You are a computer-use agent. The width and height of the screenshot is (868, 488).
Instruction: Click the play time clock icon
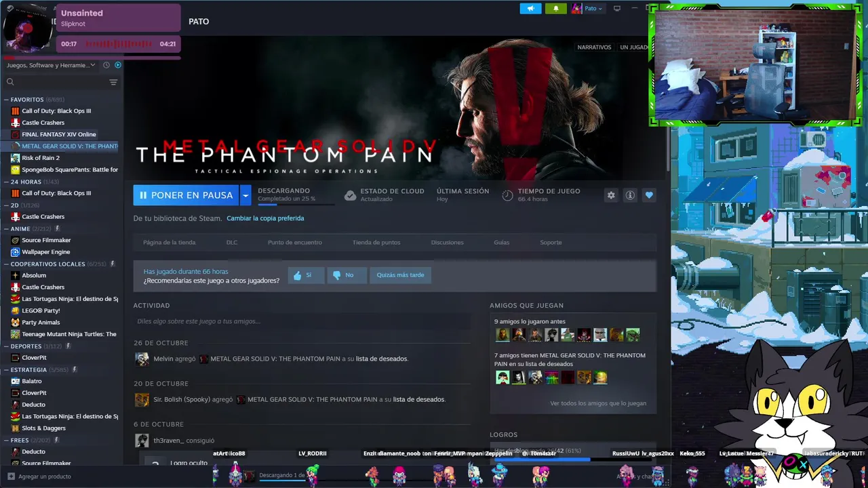tap(507, 195)
